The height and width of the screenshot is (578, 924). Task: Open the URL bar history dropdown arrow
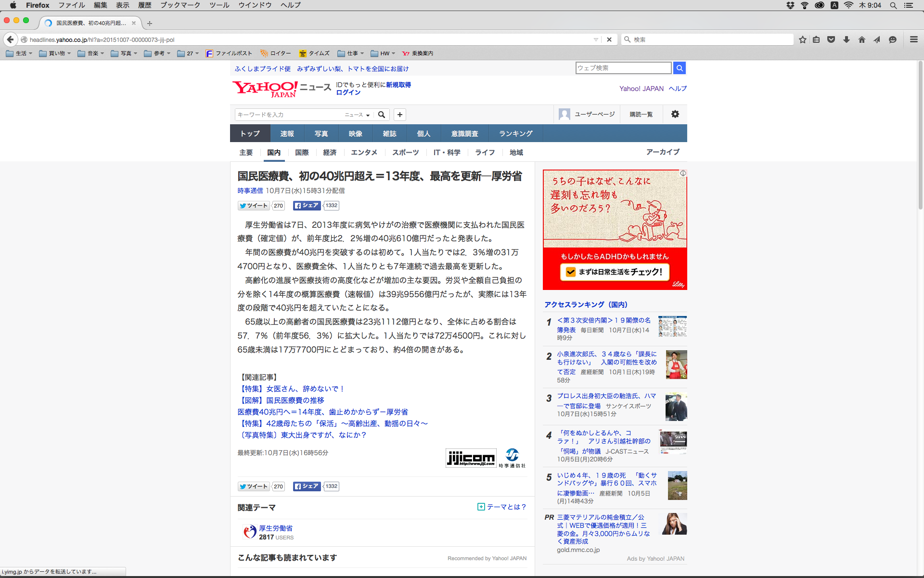click(596, 39)
